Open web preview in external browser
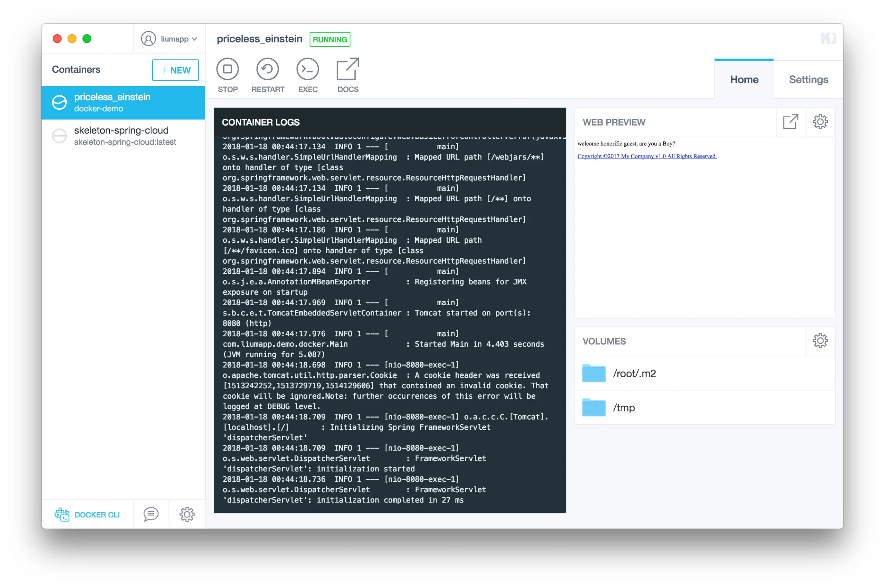The height and width of the screenshot is (588, 885). [790, 122]
